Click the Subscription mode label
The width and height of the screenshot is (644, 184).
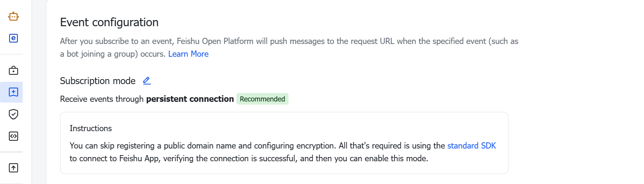(98, 81)
